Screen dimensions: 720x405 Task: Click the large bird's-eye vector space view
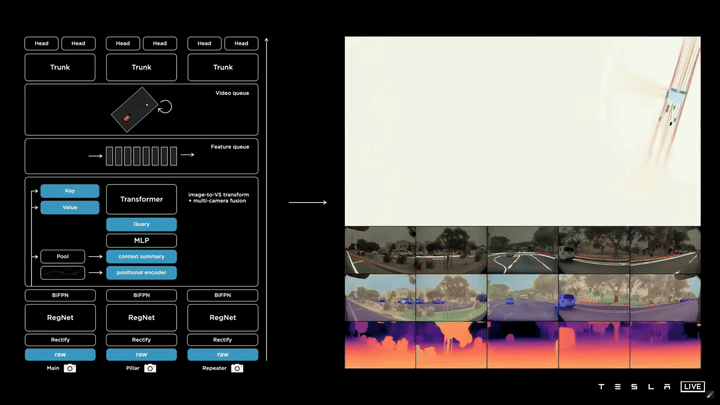pos(522,131)
